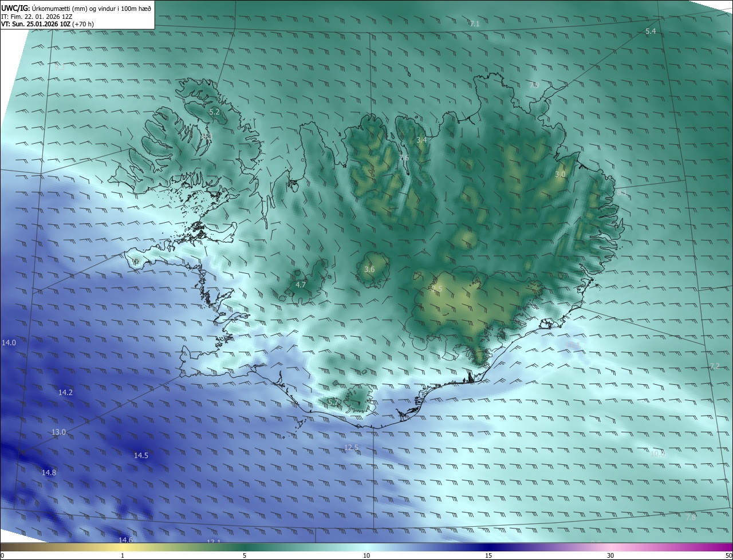This screenshot has height=560, width=733.
Task: Pick the color scale tick label "30"
Action: [x=610, y=555]
